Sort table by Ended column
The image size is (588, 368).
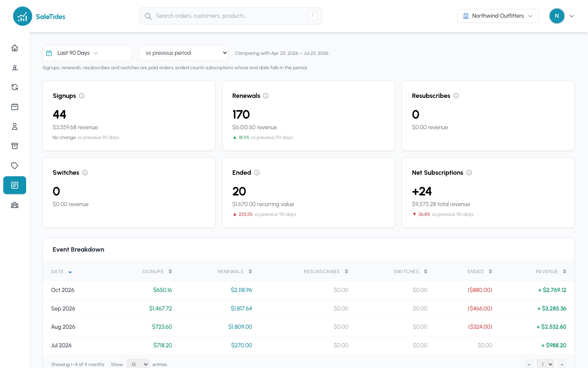pyautogui.click(x=480, y=272)
